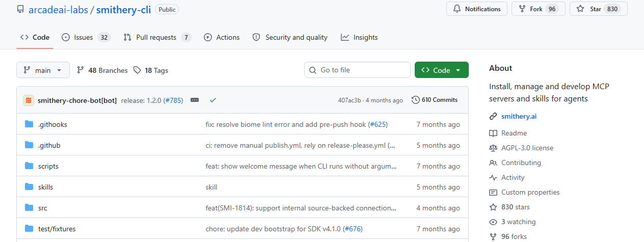644x242 pixels.
Task: Open pull request #625 link
Action: click(x=377, y=124)
